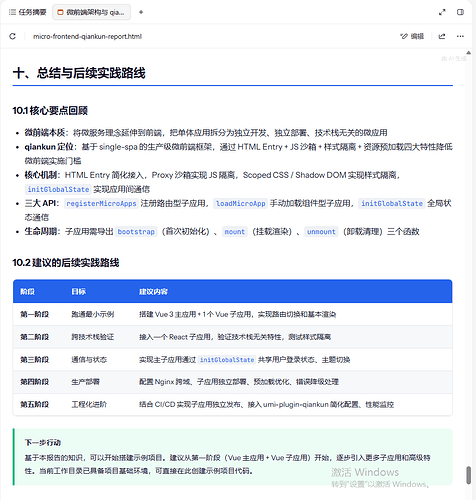This screenshot has width=476, height=500.
Task: Open the three-dot more options menu
Action: pyautogui.click(x=460, y=36)
